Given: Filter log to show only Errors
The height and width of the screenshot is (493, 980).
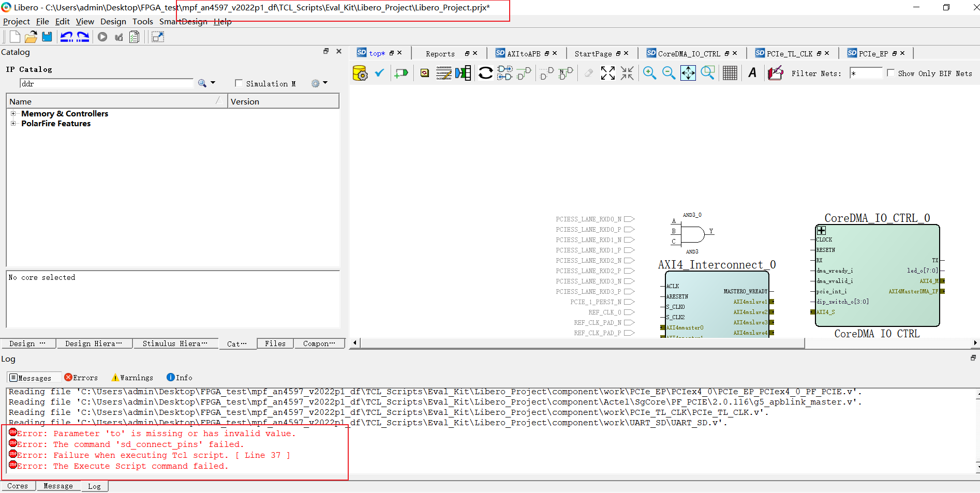Looking at the screenshot, I should [81, 377].
